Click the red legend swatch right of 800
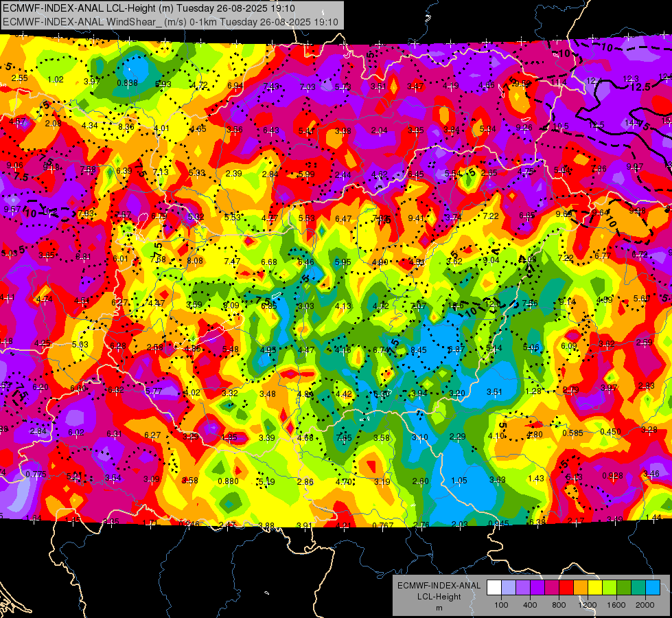The image size is (672, 618). click(x=566, y=588)
